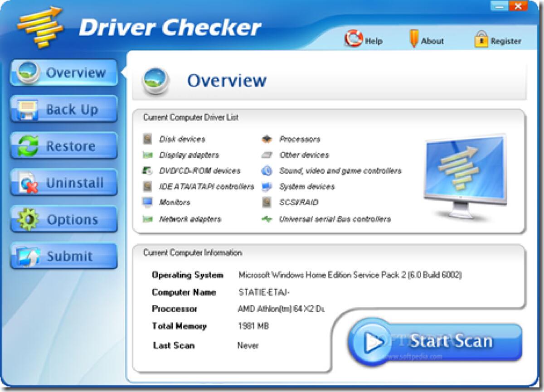Click the Register padlock icon
Screen dimensions: 544x392
pos(481,39)
